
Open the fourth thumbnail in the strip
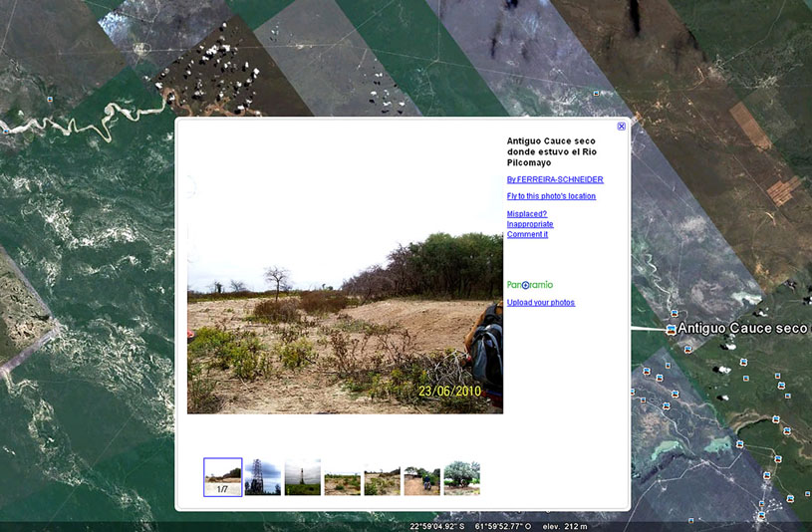(x=342, y=477)
